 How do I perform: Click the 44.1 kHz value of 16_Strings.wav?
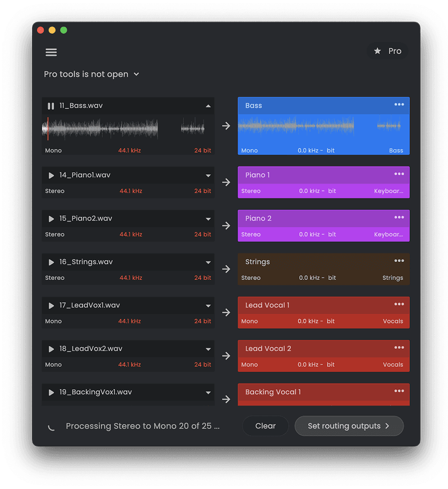[131, 278]
